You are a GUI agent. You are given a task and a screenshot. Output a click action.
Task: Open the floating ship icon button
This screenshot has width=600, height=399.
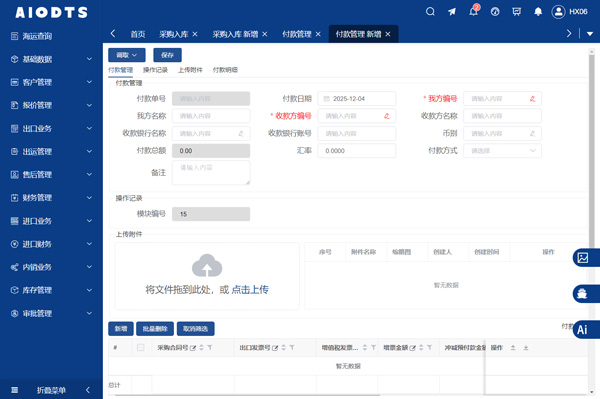(x=582, y=294)
